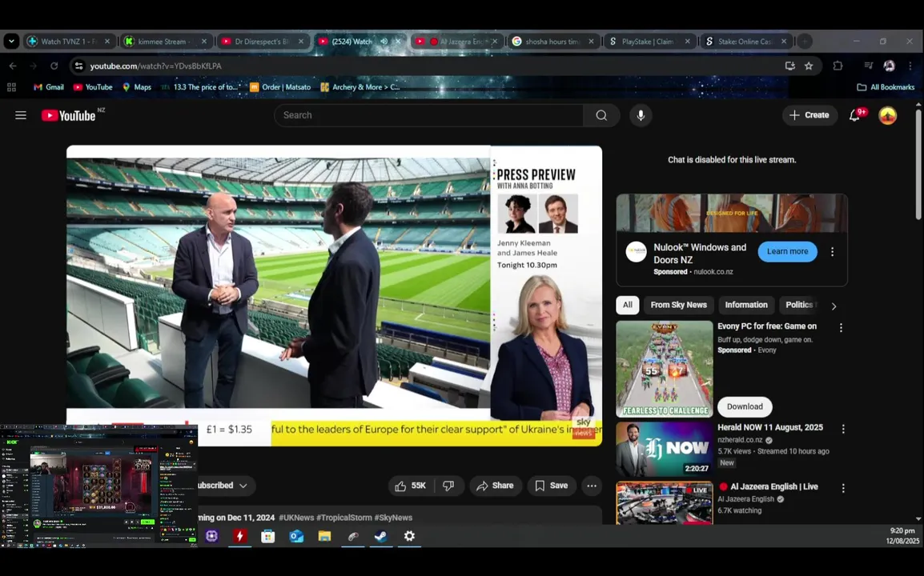Select the Information filter chip
The height and width of the screenshot is (576, 924).
[x=746, y=305]
